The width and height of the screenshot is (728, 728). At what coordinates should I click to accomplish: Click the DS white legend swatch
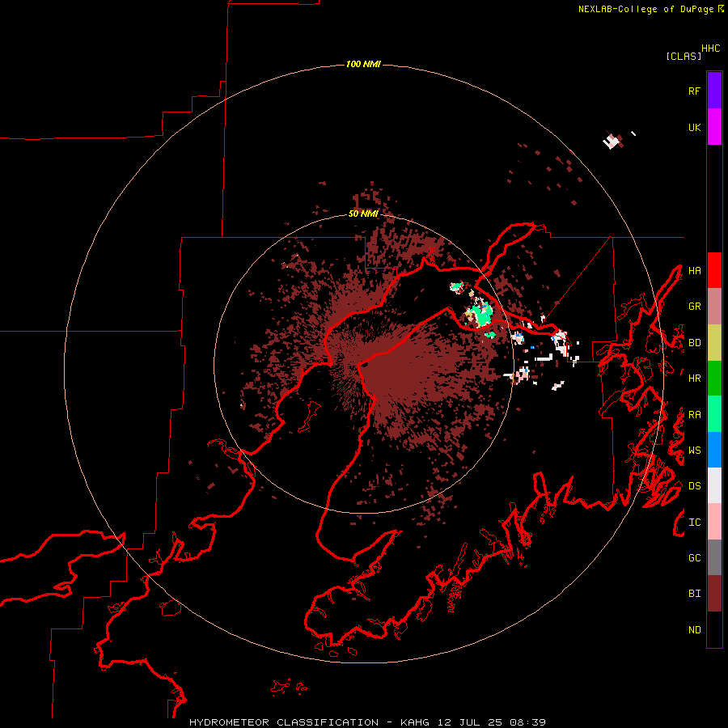click(714, 485)
